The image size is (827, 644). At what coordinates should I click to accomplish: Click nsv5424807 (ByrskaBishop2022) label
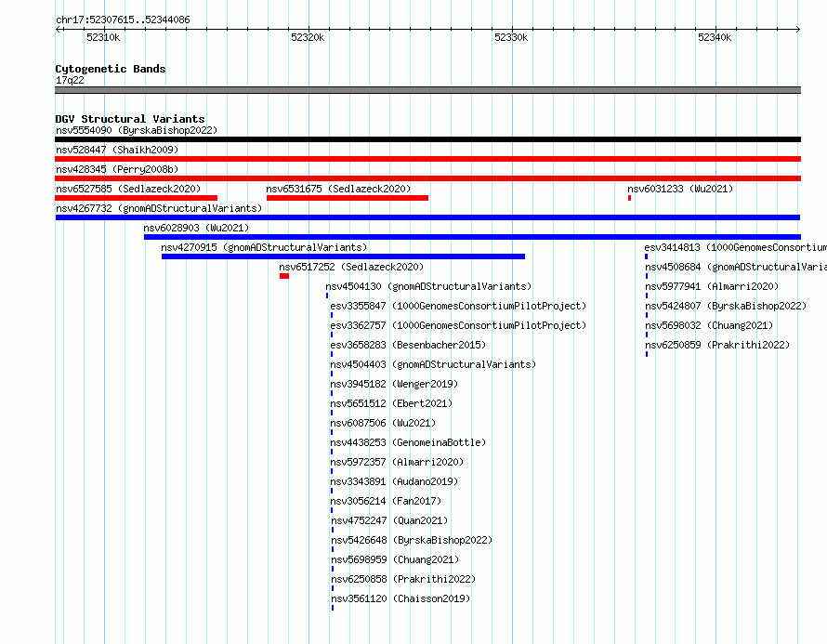pos(726,306)
